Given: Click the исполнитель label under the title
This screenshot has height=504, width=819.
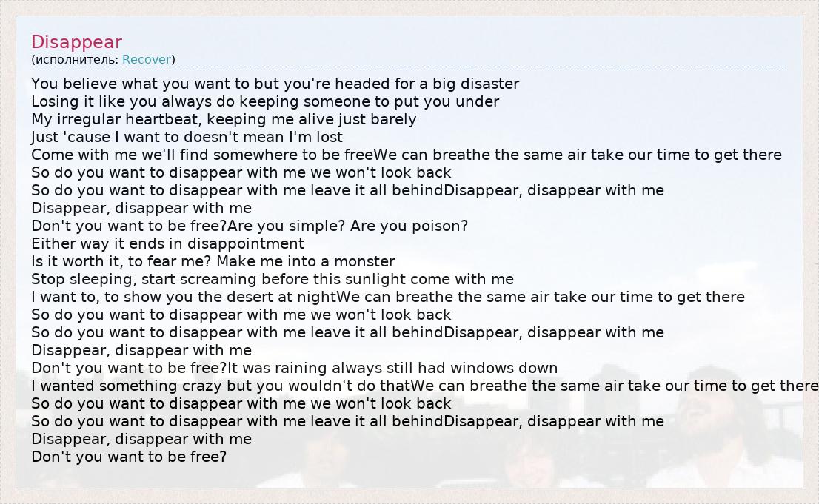Looking at the screenshot, I should point(75,59).
